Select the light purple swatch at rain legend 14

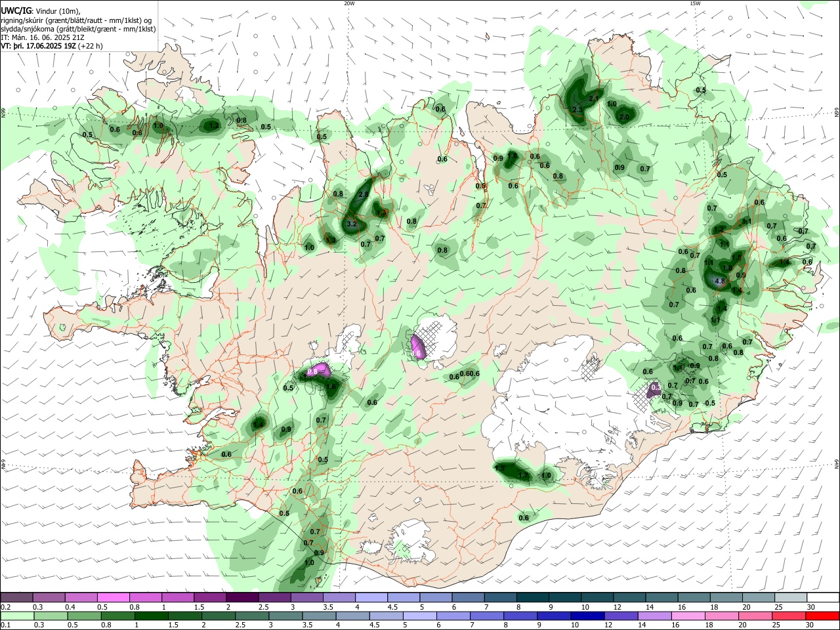(x=654, y=616)
